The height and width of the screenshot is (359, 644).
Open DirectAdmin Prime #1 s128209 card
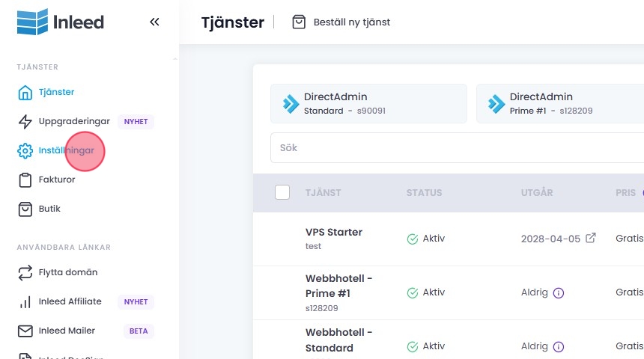point(560,103)
